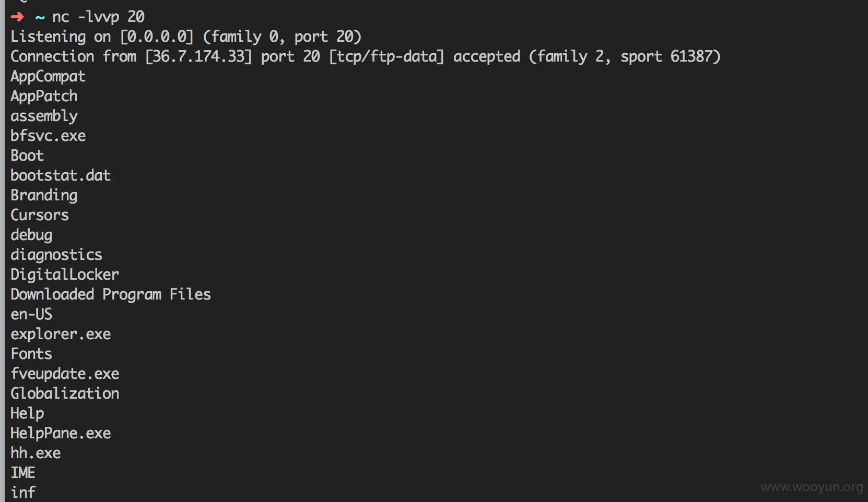868x502 pixels.
Task: Select the hh.exe line
Action: [x=36, y=453]
